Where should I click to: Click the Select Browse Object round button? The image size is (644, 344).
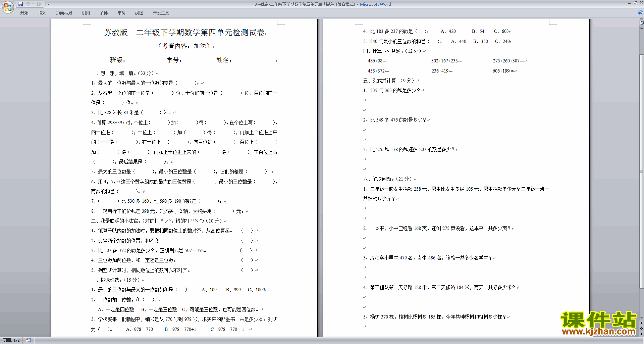pyautogui.click(x=641, y=329)
